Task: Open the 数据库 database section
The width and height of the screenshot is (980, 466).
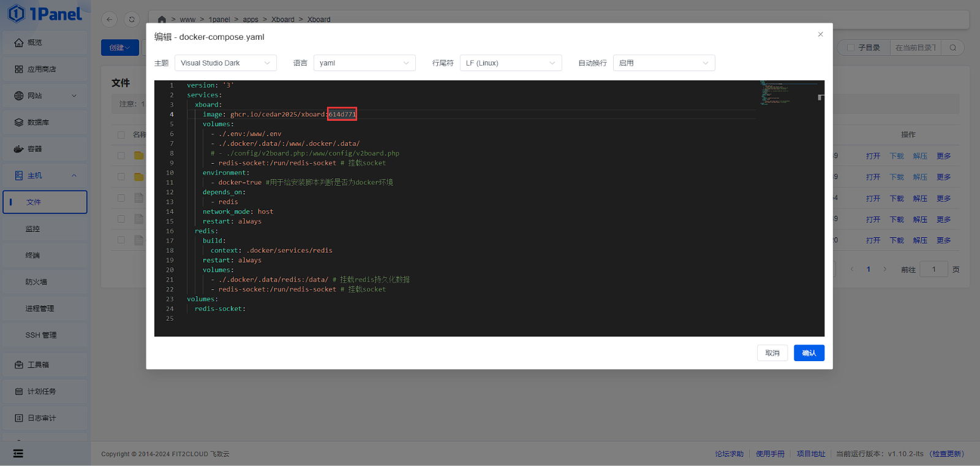Action: click(37, 123)
